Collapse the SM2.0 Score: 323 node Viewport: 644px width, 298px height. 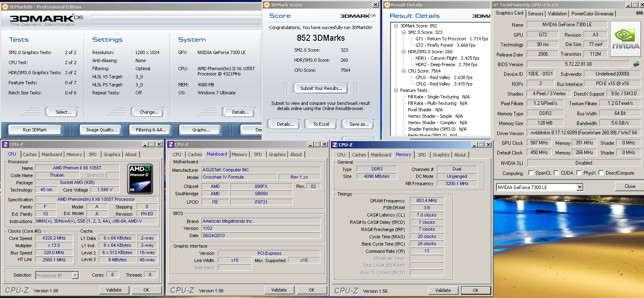click(403, 32)
